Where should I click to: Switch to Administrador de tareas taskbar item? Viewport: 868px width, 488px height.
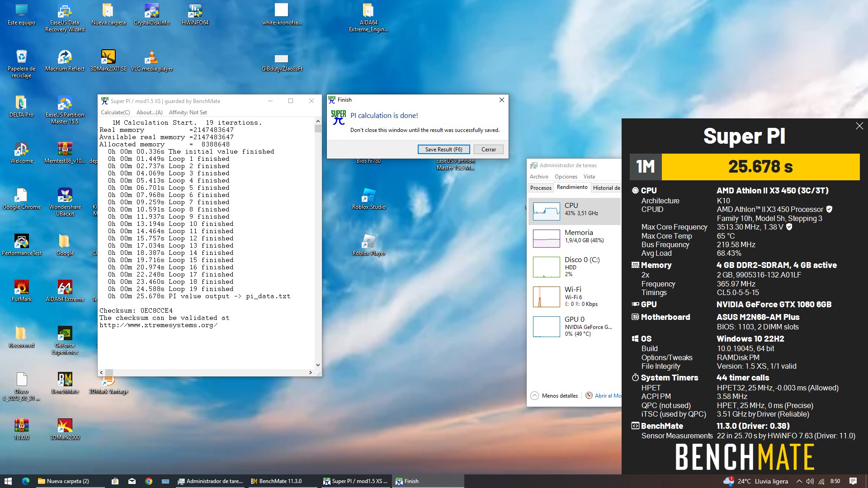point(211,481)
